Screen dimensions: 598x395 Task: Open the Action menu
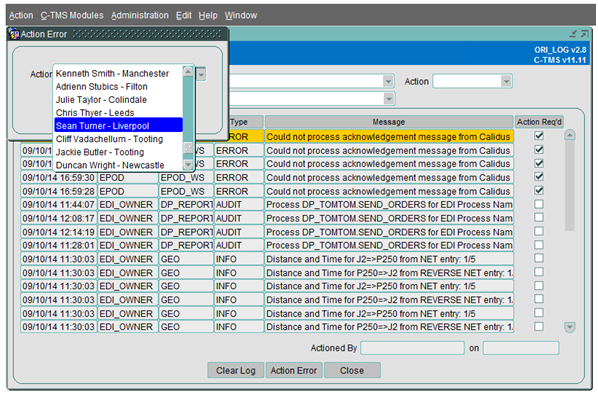click(21, 16)
